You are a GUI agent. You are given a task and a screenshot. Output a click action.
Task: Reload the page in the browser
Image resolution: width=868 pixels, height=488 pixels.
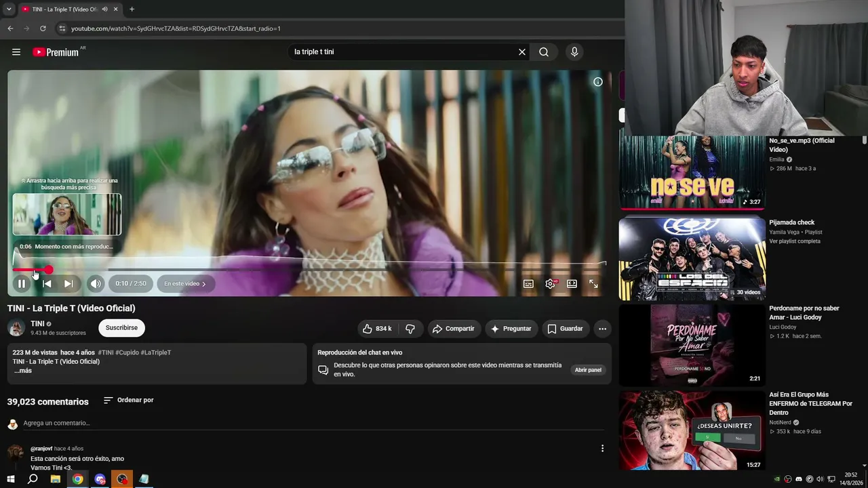(43, 28)
